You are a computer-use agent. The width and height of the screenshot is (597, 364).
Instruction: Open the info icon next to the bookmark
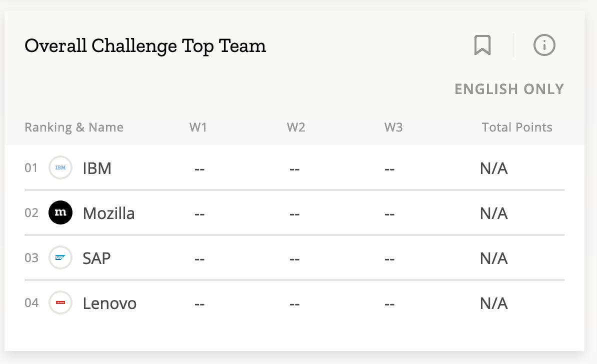click(543, 44)
